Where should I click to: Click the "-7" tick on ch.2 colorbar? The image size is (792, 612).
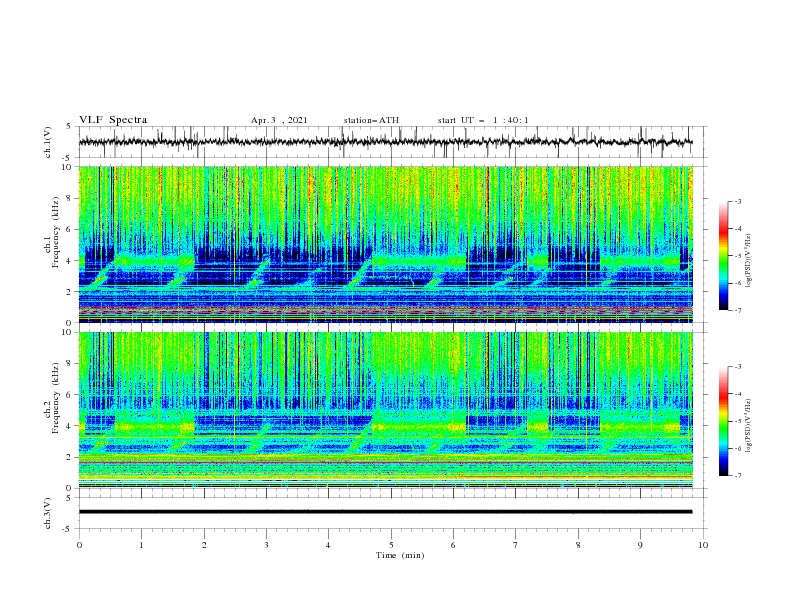738,476
